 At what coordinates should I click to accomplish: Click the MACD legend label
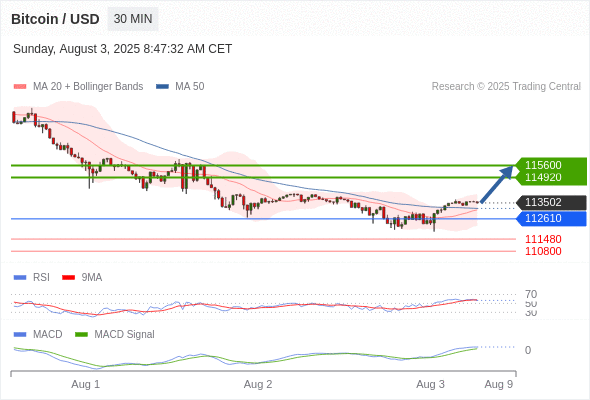48,335
